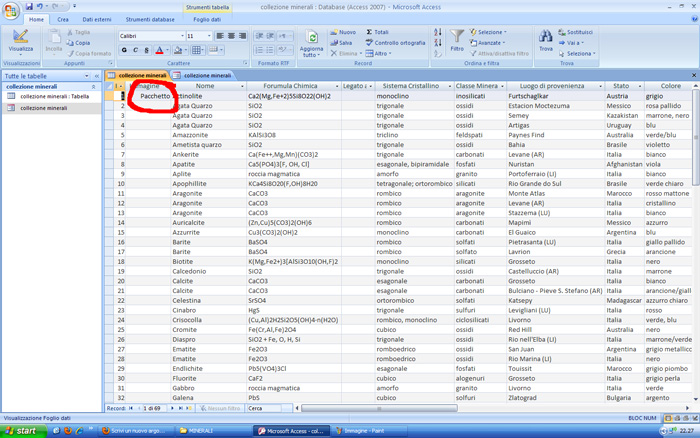Switch to Datasheet view status bar icon
Image resolution: width=700 pixels, height=438 pixels.
pos(668,418)
